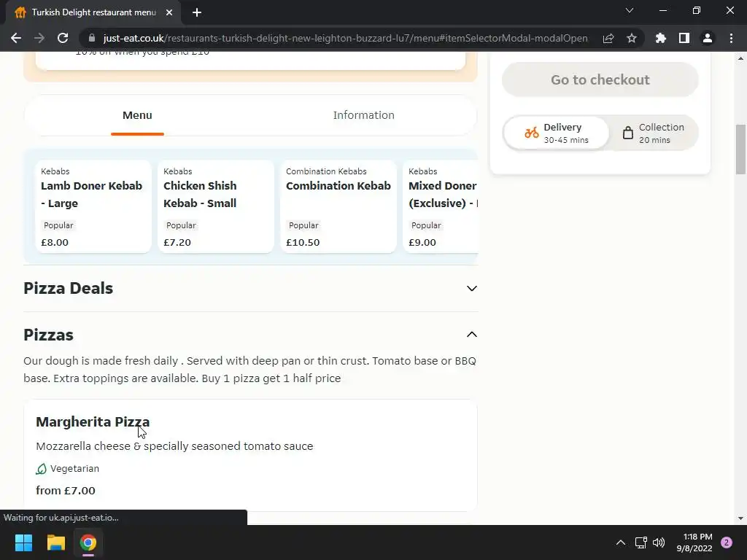Click the Go to checkout button
The width and height of the screenshot is (747, 560).
click(600, 79)
